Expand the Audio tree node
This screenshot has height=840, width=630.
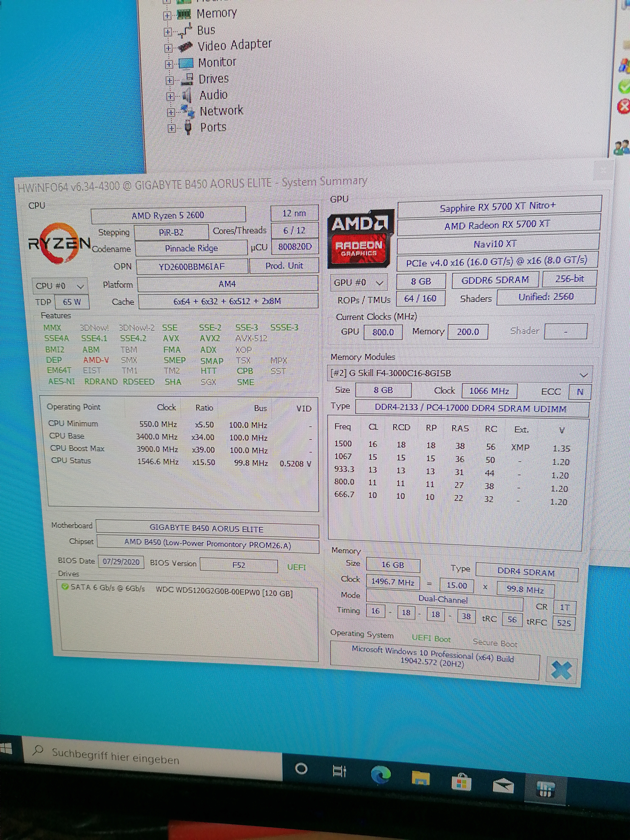(x=171, y=96)
